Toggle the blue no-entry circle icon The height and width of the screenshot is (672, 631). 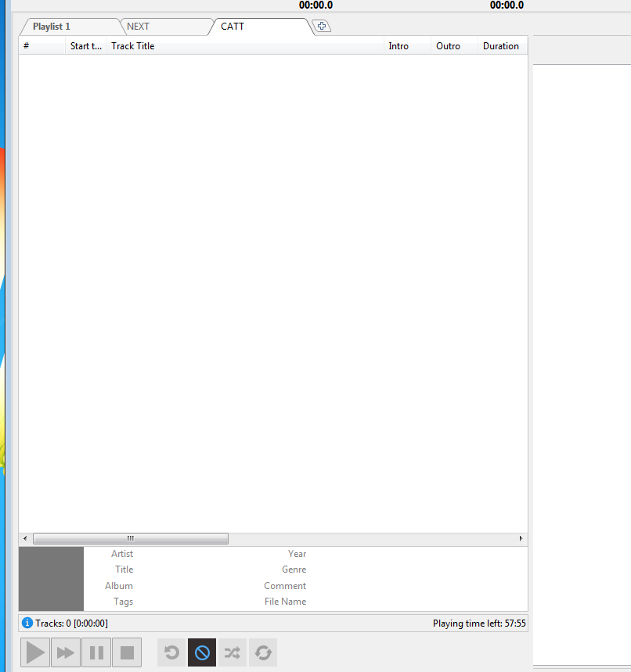[x=202, y=652]
